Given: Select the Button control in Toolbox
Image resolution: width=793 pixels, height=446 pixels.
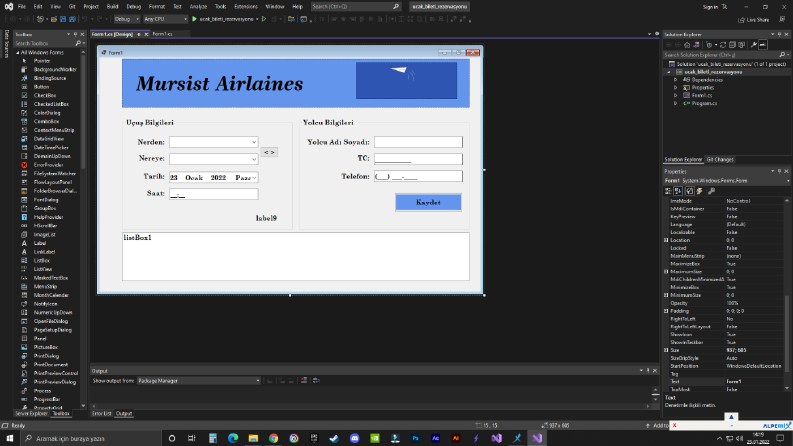Looking at the screenshot, I should pyautogui.click(x=41, y=87).
